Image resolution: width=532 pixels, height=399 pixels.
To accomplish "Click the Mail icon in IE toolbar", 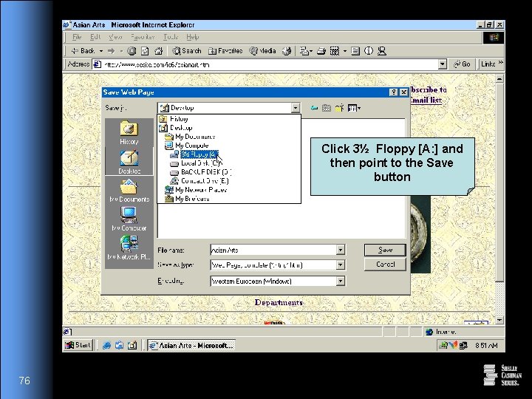I will click(x=304, y=51).
